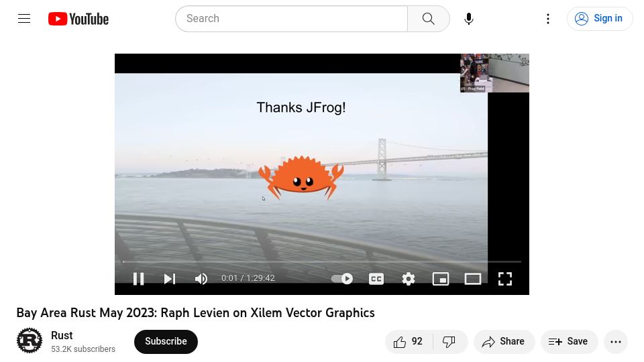The image size is (644, 362).
Task: Enter full screen mode
Action: pos(504,279)
